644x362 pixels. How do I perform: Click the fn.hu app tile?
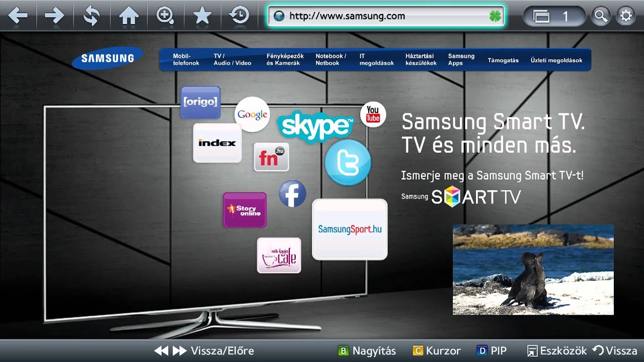tap(271, 157)
